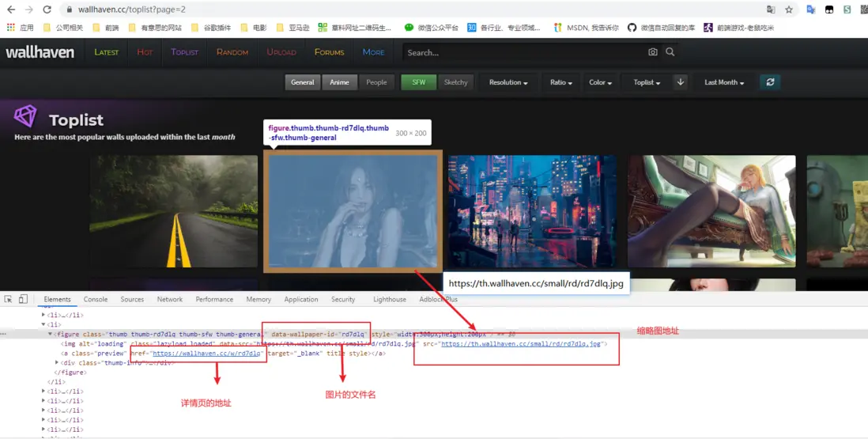Viewport: 868px width, 439px height.
Task: Expand the div class thumb-info node
Action: [x=57, y=362]
